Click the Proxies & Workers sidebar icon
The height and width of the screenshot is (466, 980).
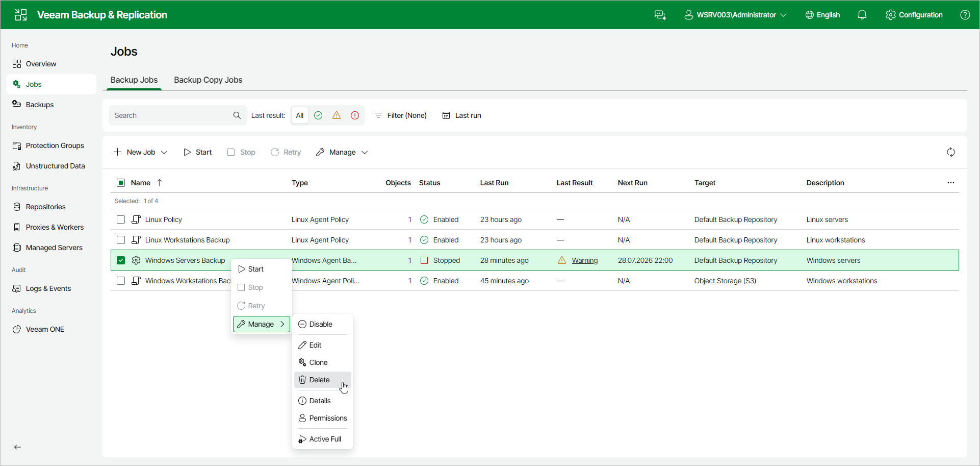(x=17, y=227)
